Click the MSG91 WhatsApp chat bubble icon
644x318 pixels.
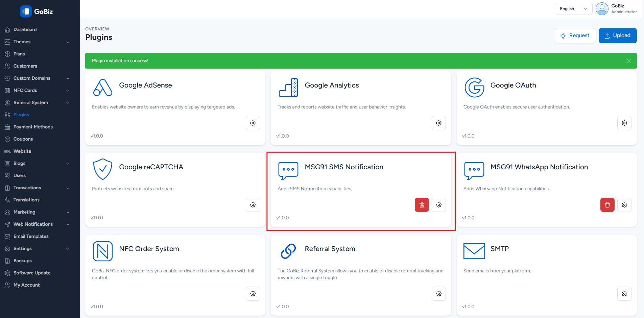click(x=474, y=170)
